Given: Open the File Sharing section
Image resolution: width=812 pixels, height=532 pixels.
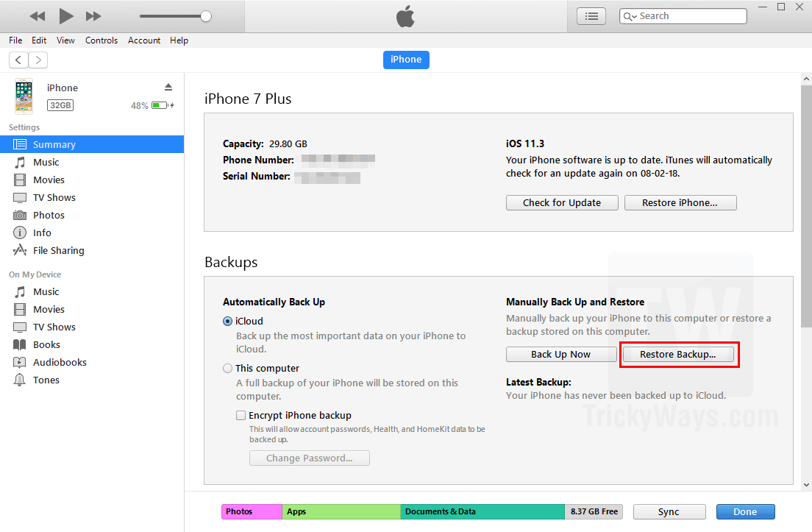Looking at the screenshot, I should point(57,250).
